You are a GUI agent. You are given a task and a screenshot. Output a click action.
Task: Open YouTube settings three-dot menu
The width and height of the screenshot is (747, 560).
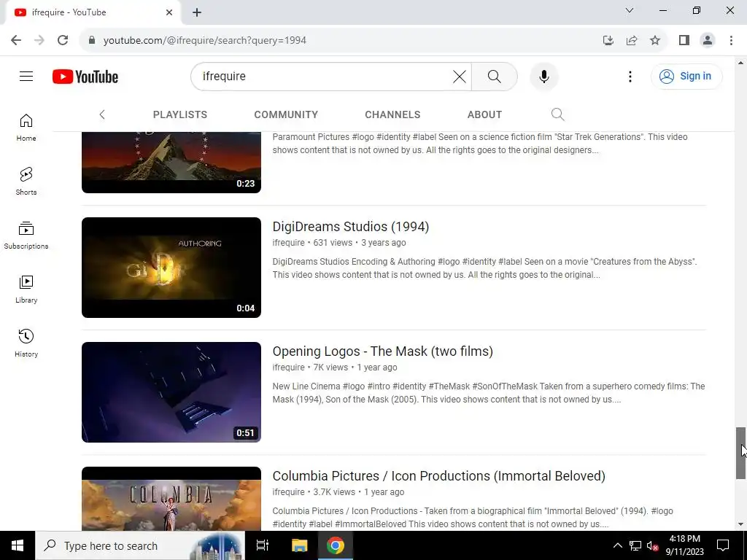coord(630,76)
